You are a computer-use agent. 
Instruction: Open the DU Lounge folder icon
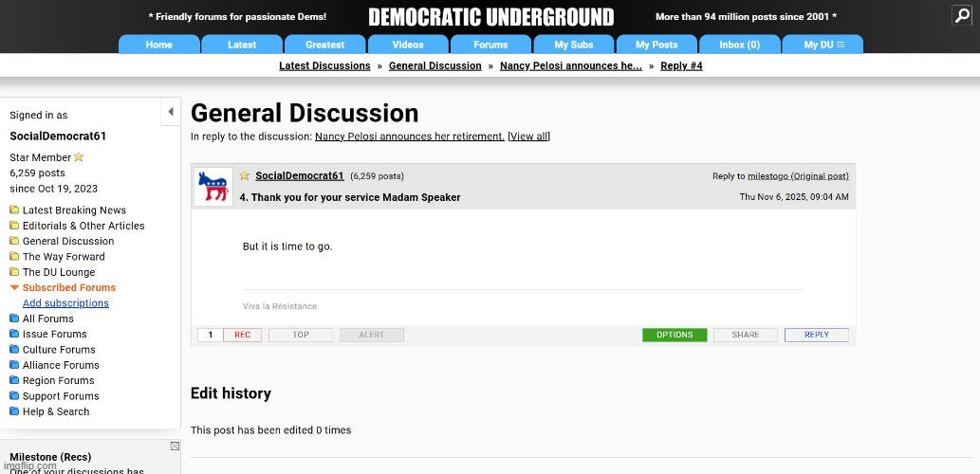14,272
